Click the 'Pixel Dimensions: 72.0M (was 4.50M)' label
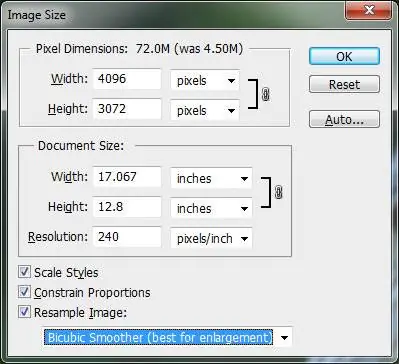 pyautogui.click(x=139, y=49)
